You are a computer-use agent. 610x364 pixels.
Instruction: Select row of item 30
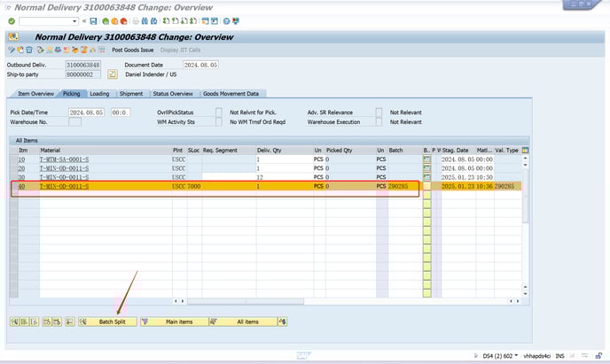14,177
